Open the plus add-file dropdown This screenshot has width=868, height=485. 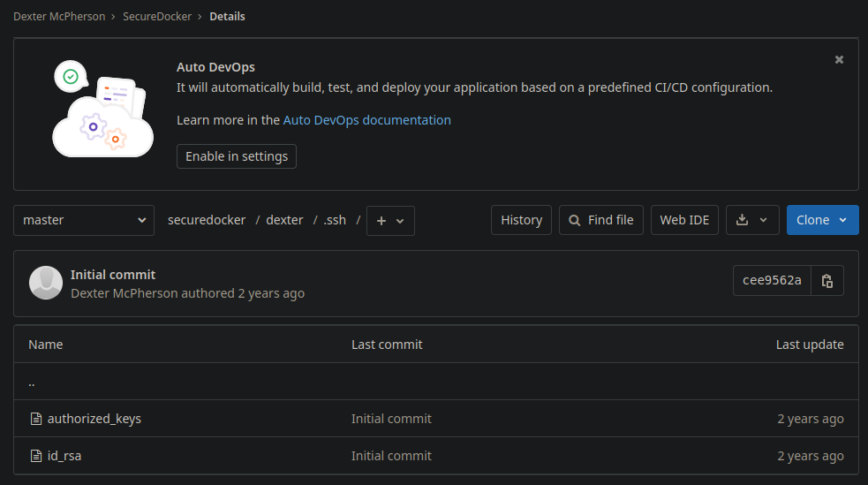[x=390, y=221]
